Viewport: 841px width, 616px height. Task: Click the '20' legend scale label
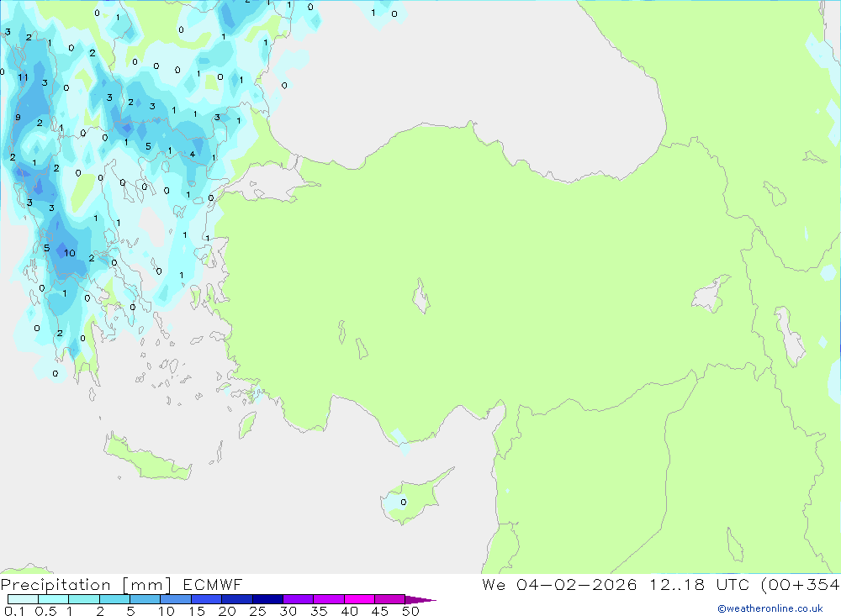pos(227,611)
